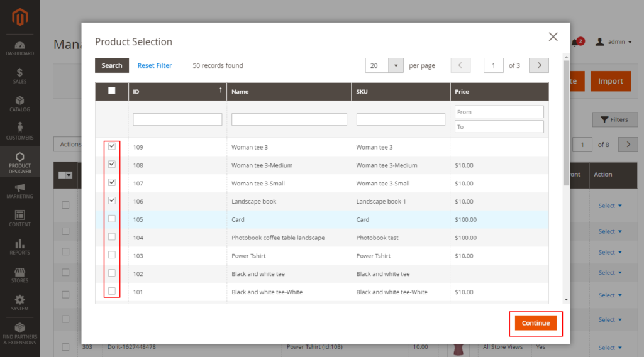Expand the admin account menu
The width and height of the screenshot is (644, 357).
[611, 42]
